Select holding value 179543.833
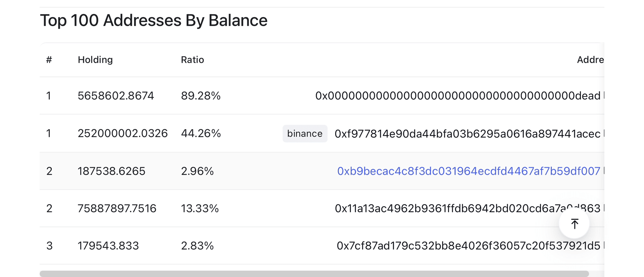This screenshot has height=277, width=644. coord(108,246)
